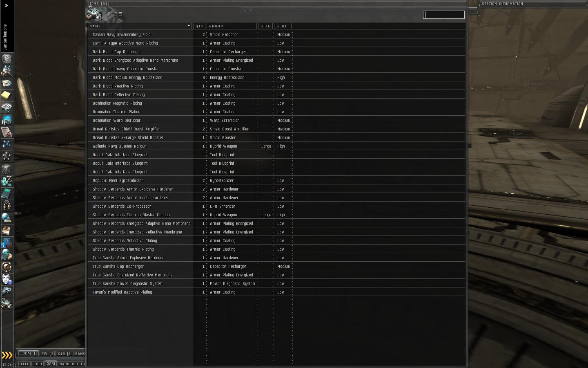Viewport: 588px width, 368px height.
Task: Select True Sansha Cap Recharger item
Action: coord(276,266)
